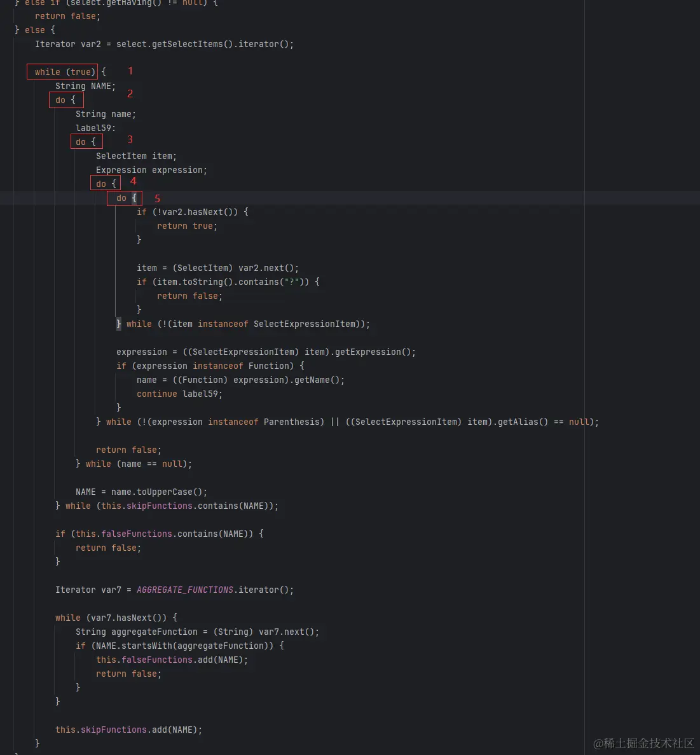Click the assignment line calling "getName()"
The image size is (700, 755).
(241, 380)
